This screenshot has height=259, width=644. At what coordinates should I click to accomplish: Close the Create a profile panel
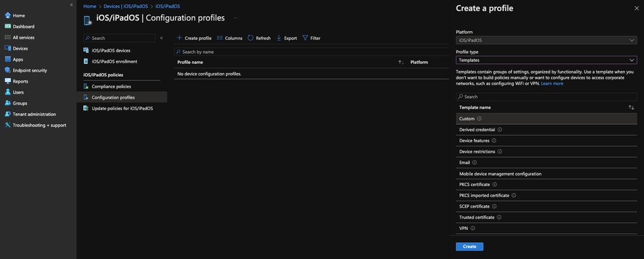(637, 8)
